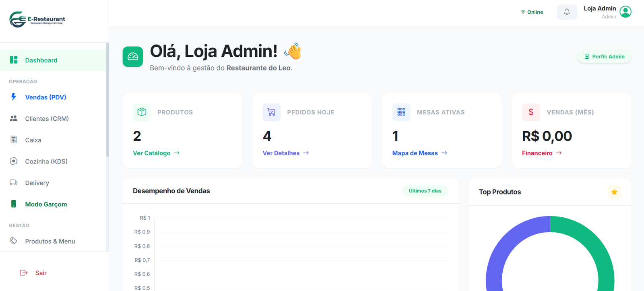The image size is (644, 291).
Task: Open the Delivery page
Action: 53,182
